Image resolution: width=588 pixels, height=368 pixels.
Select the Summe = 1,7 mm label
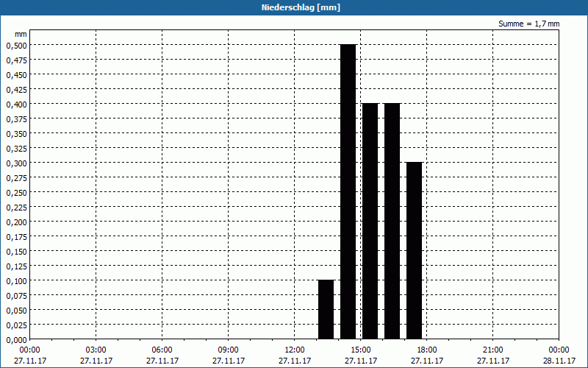(x=528, y=24)
